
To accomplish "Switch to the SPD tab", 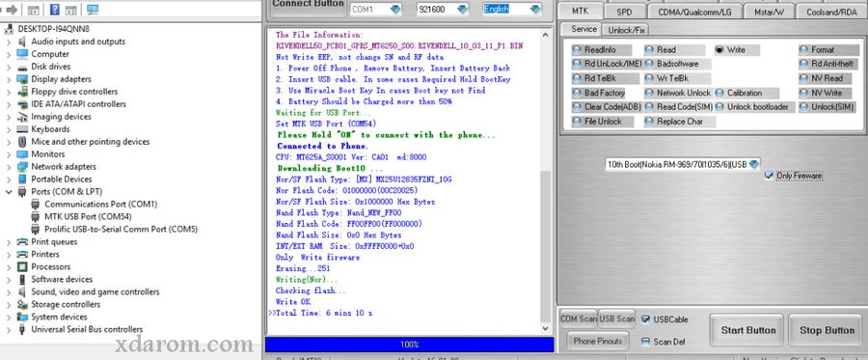I will click(x=624, y=12).
